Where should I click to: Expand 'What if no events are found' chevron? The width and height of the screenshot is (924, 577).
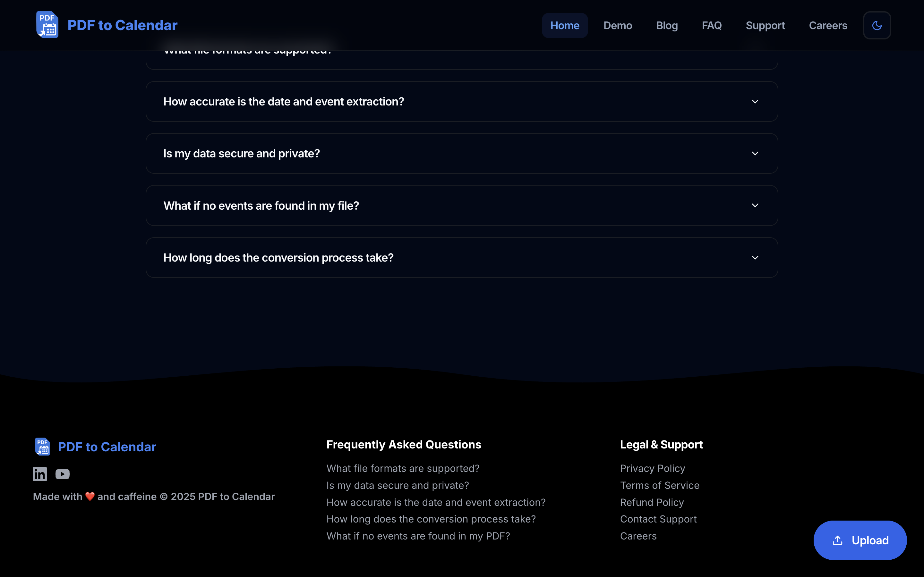click(x=755, y=205)
